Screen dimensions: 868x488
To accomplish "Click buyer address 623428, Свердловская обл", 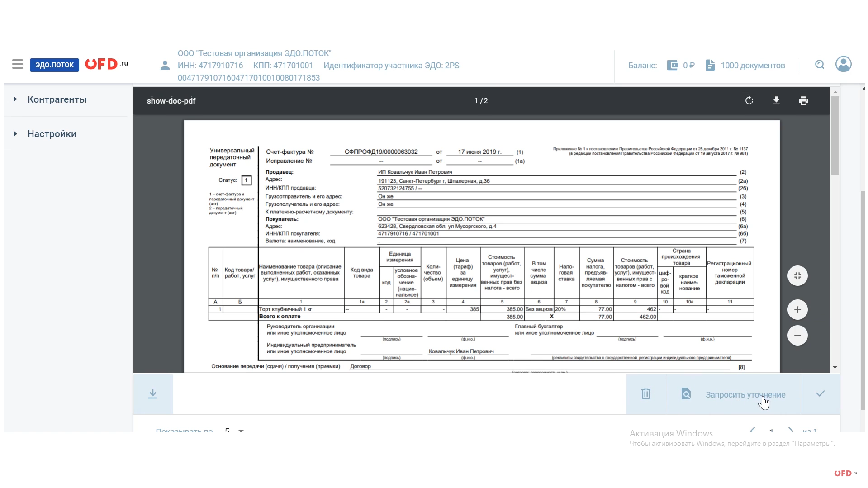I will pos(437,226).
